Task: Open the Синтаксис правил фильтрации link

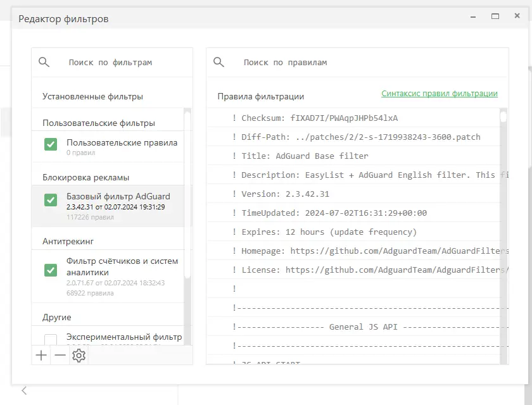Action: [x=440, y=94]
